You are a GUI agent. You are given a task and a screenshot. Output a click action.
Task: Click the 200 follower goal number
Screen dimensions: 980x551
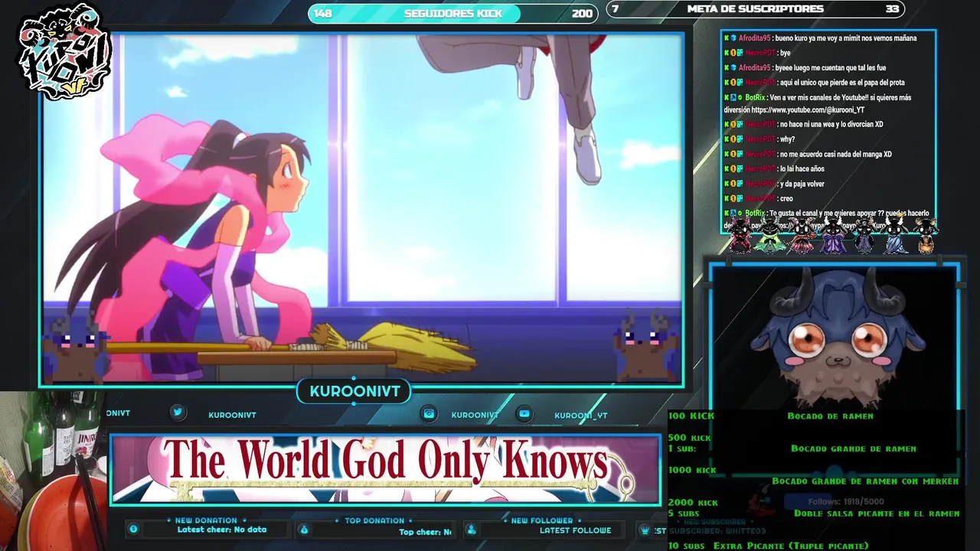pos(582,13)
